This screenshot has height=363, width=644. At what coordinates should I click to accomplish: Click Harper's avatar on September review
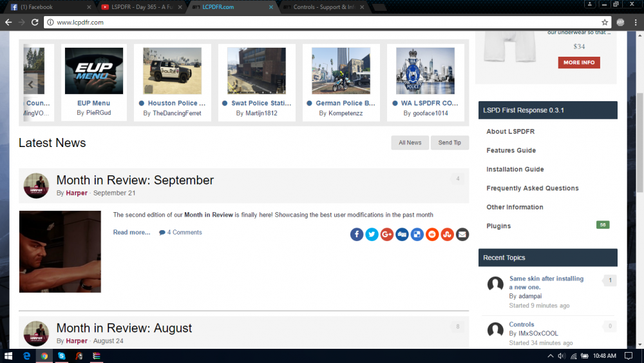(x=36, y=186)
